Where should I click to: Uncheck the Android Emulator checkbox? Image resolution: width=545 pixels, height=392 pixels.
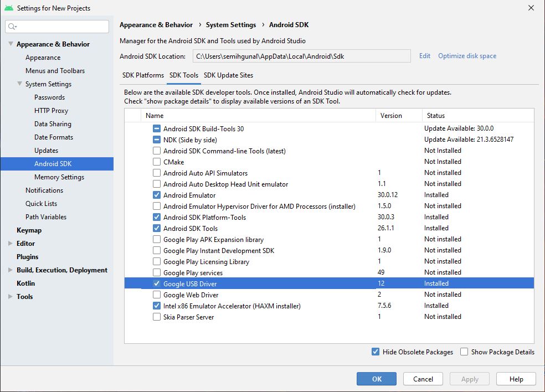157,195
